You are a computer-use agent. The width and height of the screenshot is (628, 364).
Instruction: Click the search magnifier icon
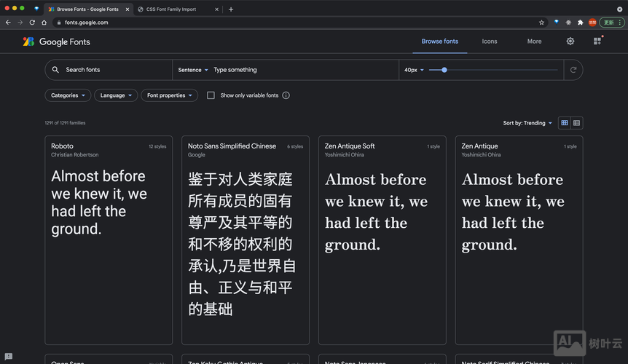55,70
